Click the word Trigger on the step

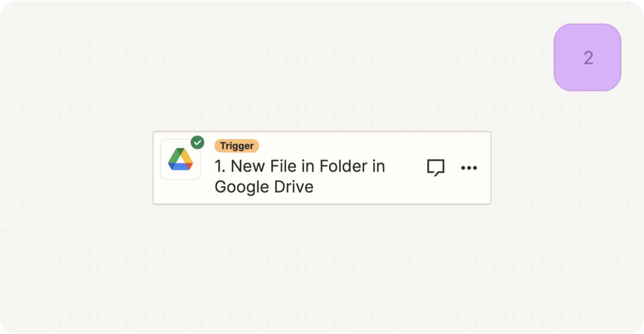237,146
